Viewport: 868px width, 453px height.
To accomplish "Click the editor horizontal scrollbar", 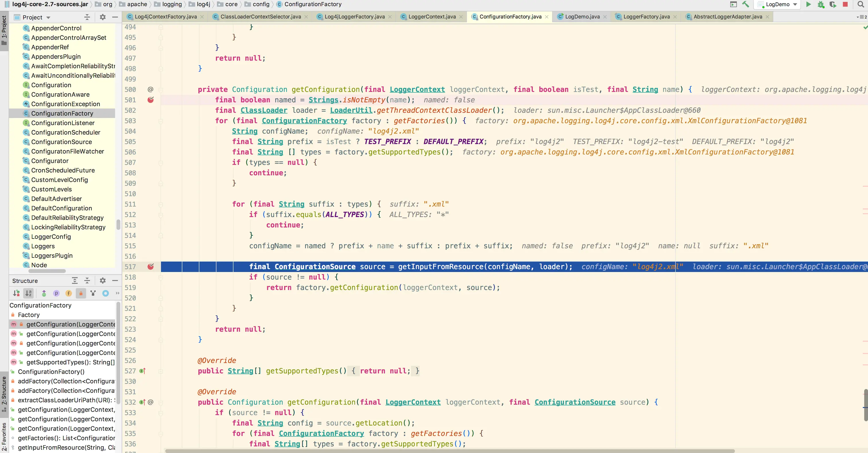I will coord(450,451).
